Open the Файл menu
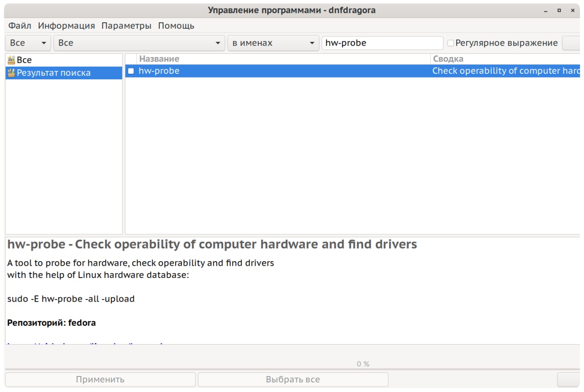 point(20,26)
